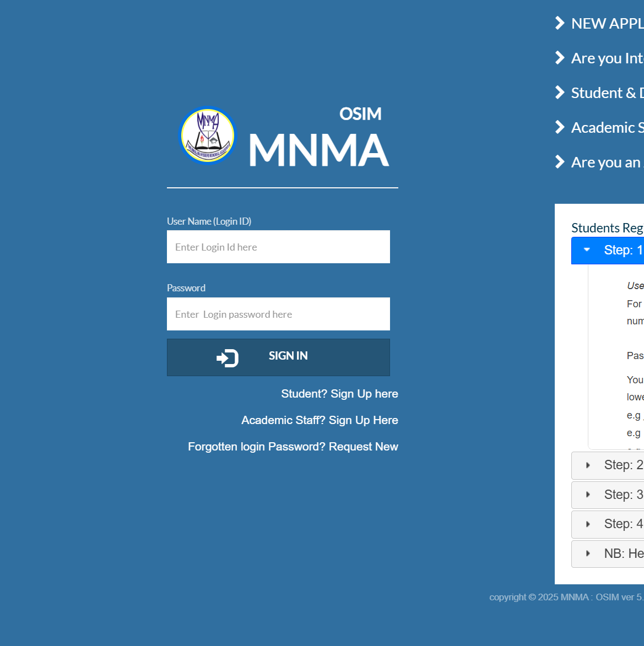Focus the Password input field
This screenshot has height=646, width=644.
click(278, 314)
